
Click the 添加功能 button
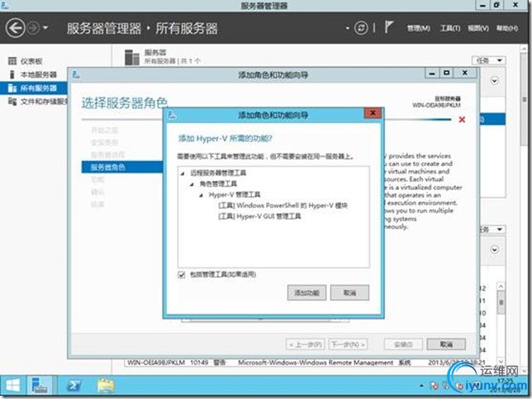[x=306, y=292]
